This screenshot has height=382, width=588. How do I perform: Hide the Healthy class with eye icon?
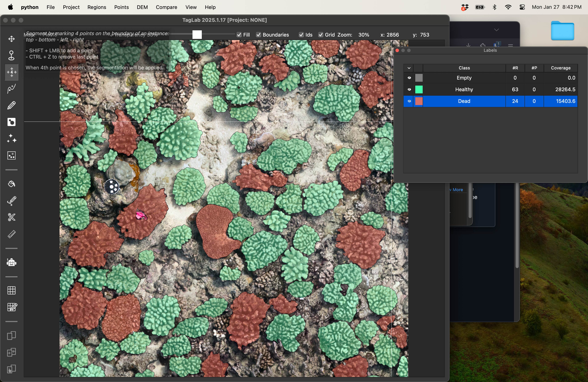point(409,89)
